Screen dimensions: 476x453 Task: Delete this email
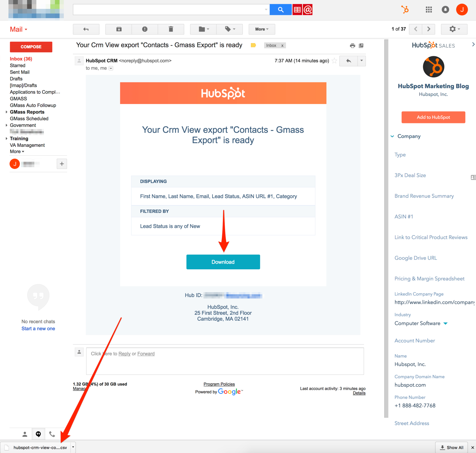pyautogui.click(x=171, y=29)
